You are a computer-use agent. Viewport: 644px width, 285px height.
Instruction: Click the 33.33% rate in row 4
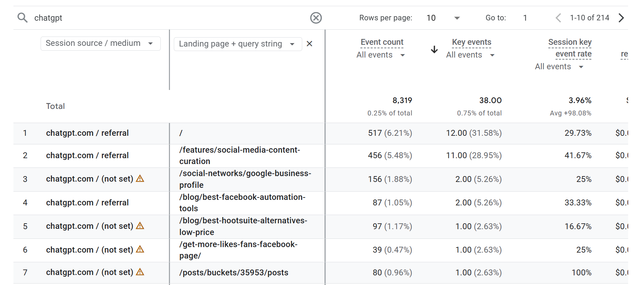(578, 203)
